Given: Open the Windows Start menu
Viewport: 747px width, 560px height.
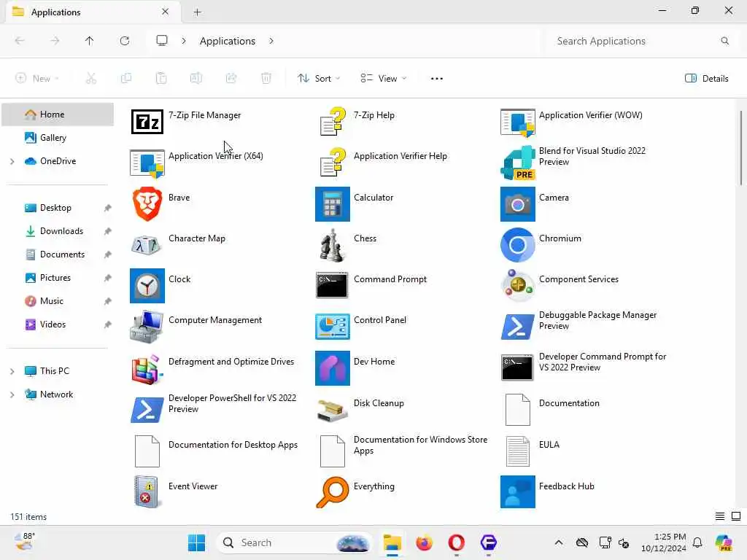Looking at the screenshot, I should click(x=196, y=542).
